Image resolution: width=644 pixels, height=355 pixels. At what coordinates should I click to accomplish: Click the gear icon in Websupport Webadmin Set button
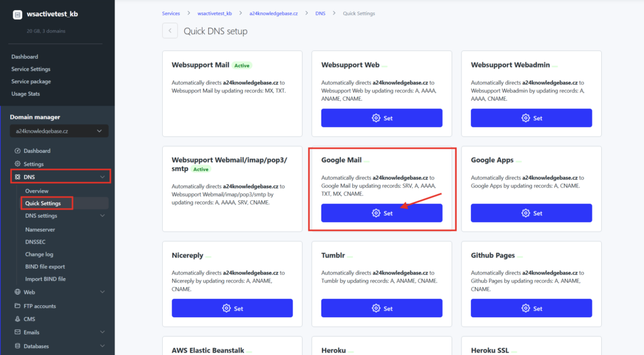point(525,118)
